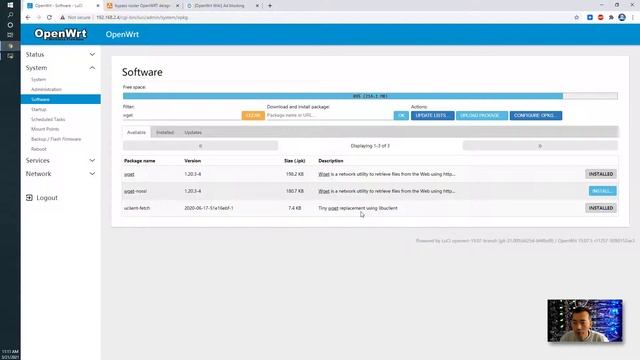The width and height of the screenshot is (640, 360).
Task: Go to Startup submenu item
Action: click(39, 109)
